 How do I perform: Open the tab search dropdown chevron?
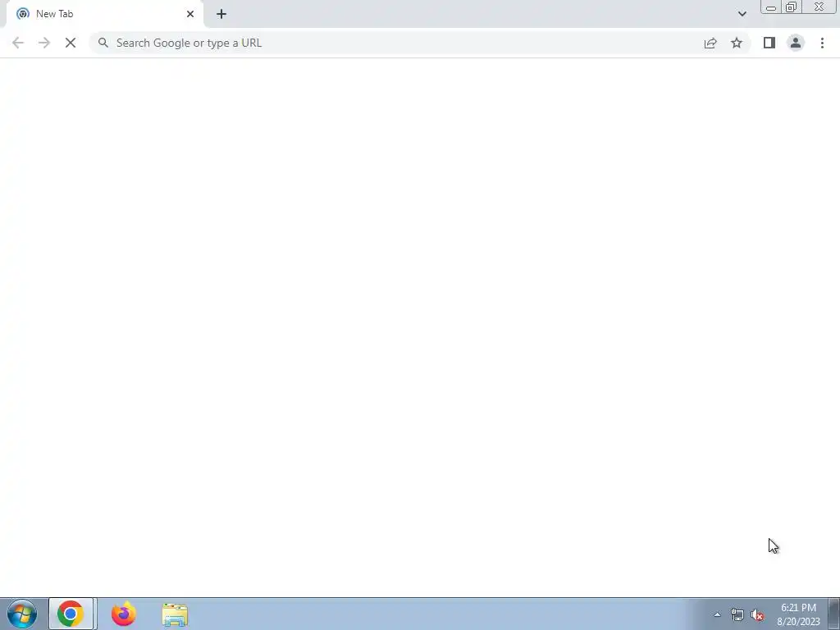point(742,14)
